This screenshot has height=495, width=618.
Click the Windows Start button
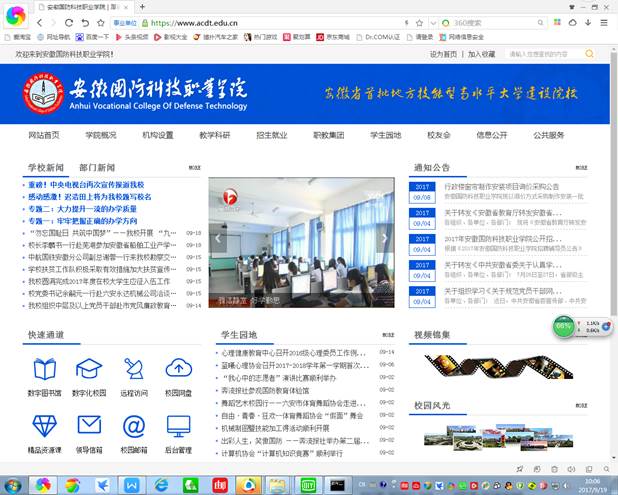coord(13,484)
